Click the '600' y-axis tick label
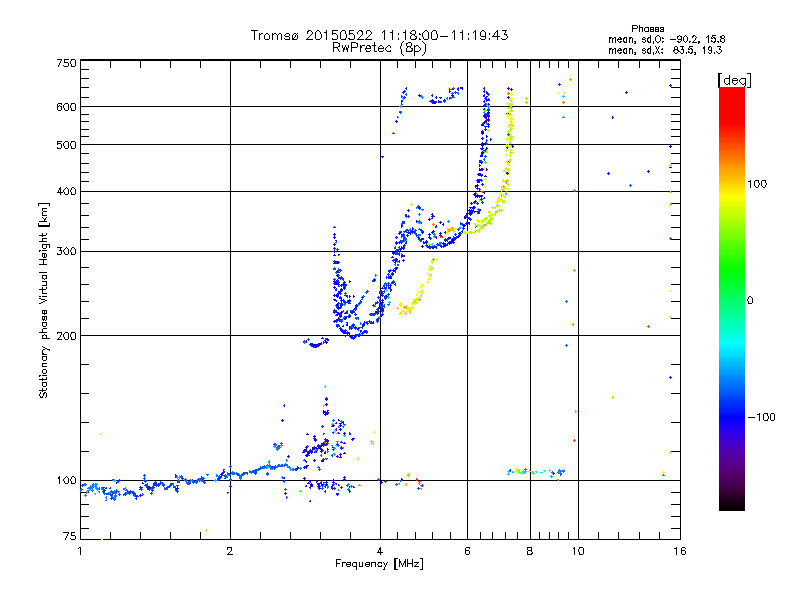800x600 pixels. [66, 107]
